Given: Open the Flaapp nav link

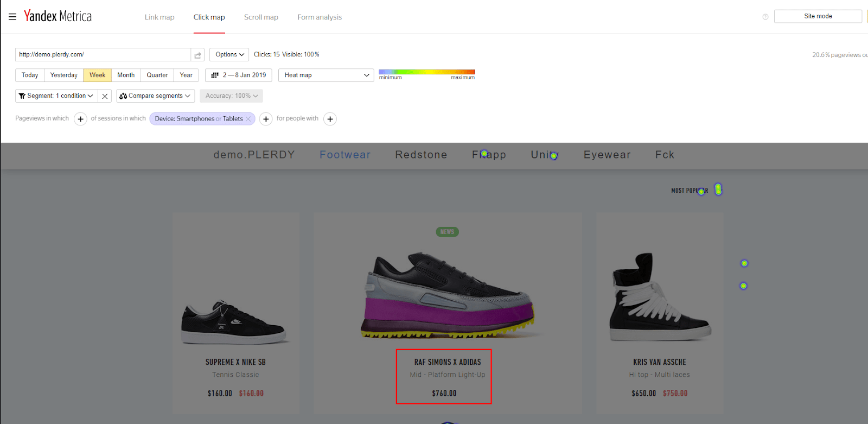Looking at the screenshot, I should (x=489, y=155).
